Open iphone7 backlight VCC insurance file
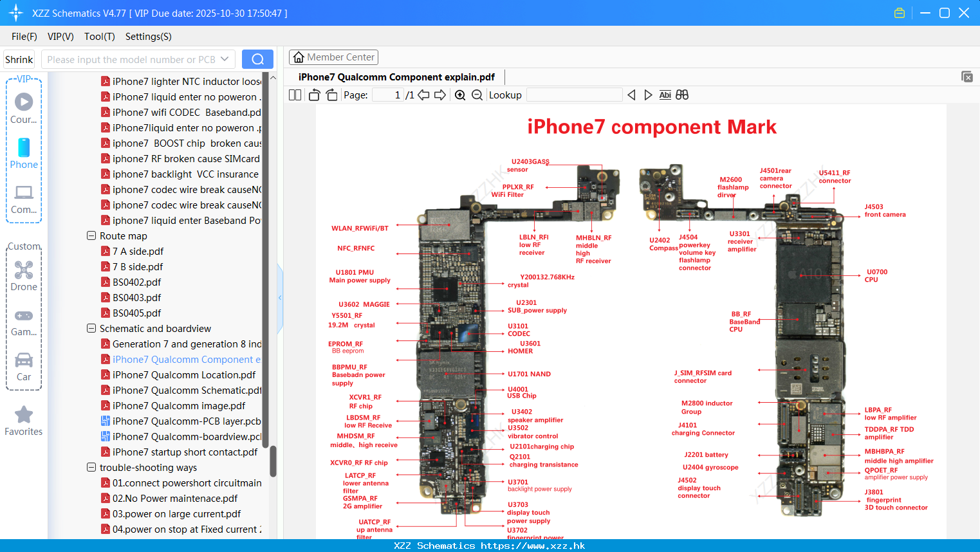980x552 pixels. pyautogui.click(x=180, y=174)
